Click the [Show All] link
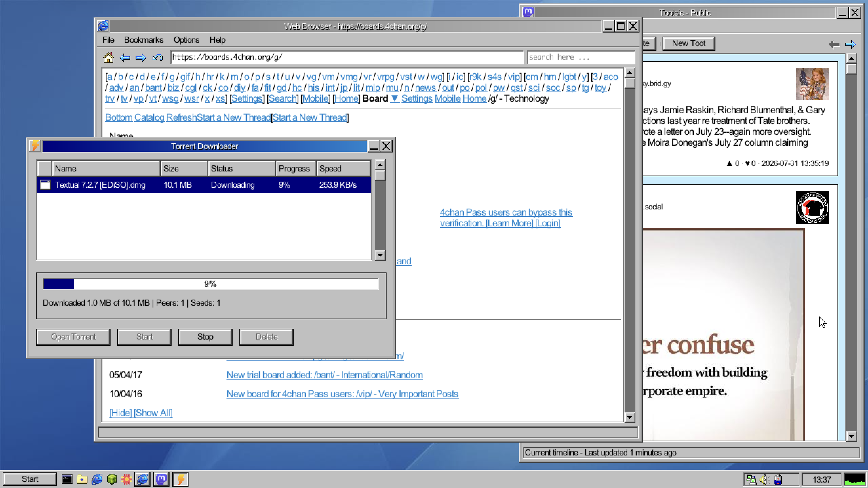Screen dimensions: 868x488 point(153,413)
